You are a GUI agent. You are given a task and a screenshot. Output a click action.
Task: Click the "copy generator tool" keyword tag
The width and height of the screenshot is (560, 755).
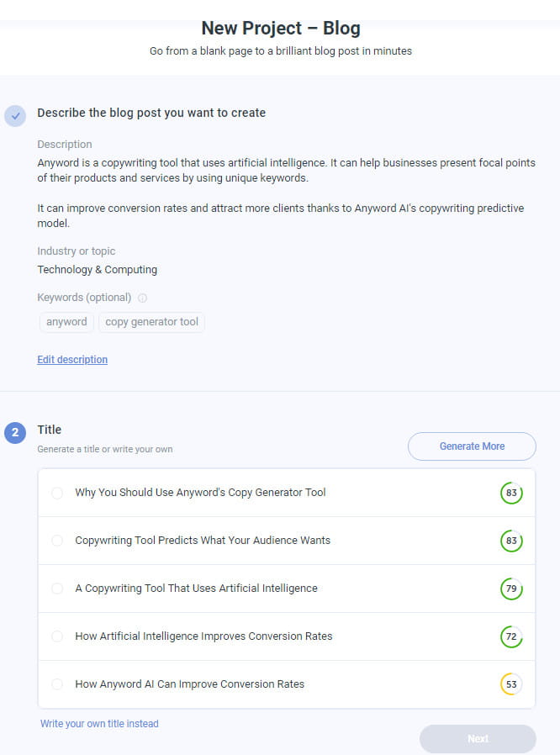(151, 322)
